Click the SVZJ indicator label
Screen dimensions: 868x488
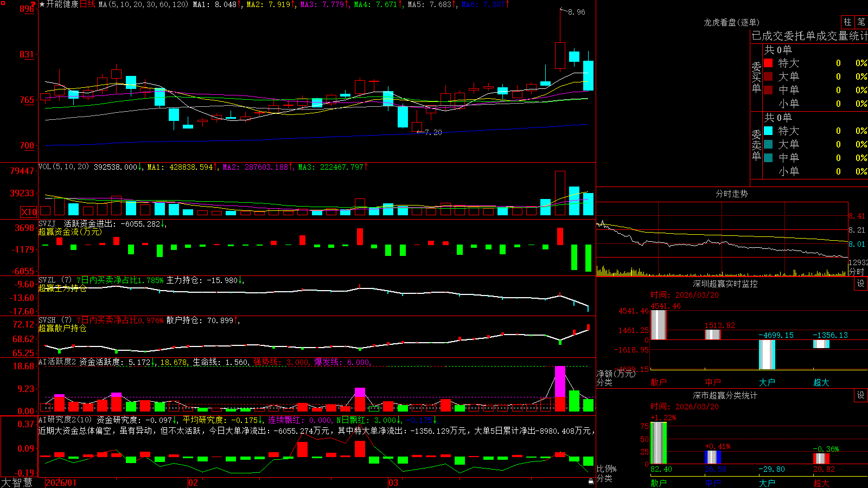pyautogui.click(x=47, y=223)
